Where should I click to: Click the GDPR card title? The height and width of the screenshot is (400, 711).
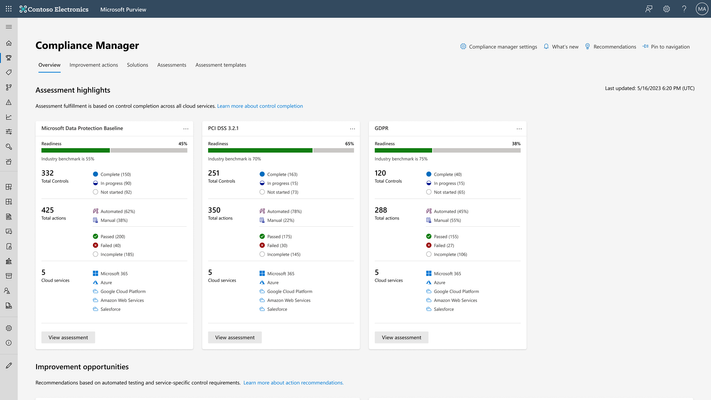381,128
